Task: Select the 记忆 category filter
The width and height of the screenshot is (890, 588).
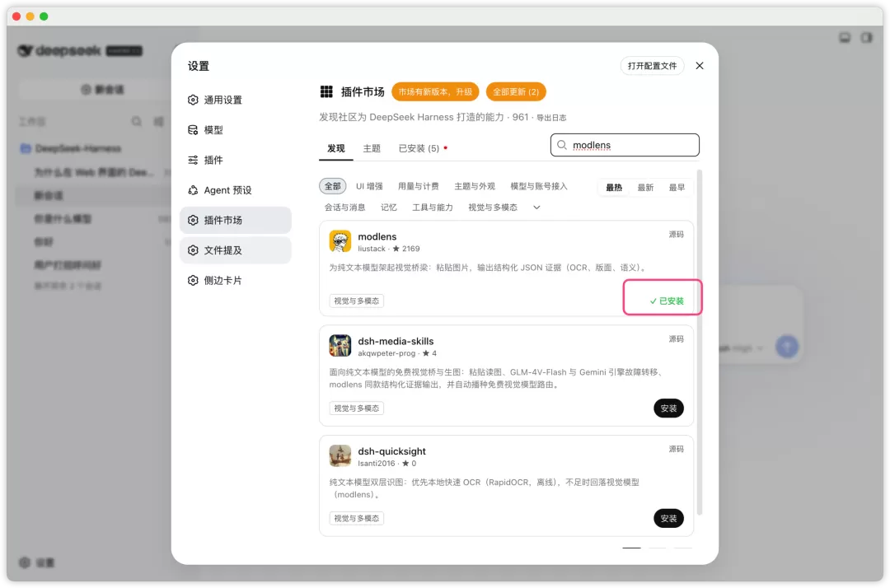Action: 389,208
